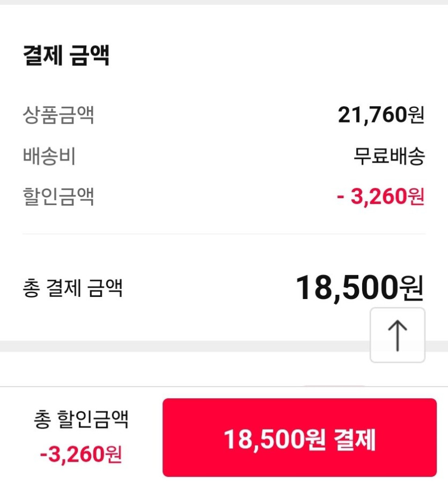
Task: Click the 무료배송 shipping text
Action: [x=389, y=156]
